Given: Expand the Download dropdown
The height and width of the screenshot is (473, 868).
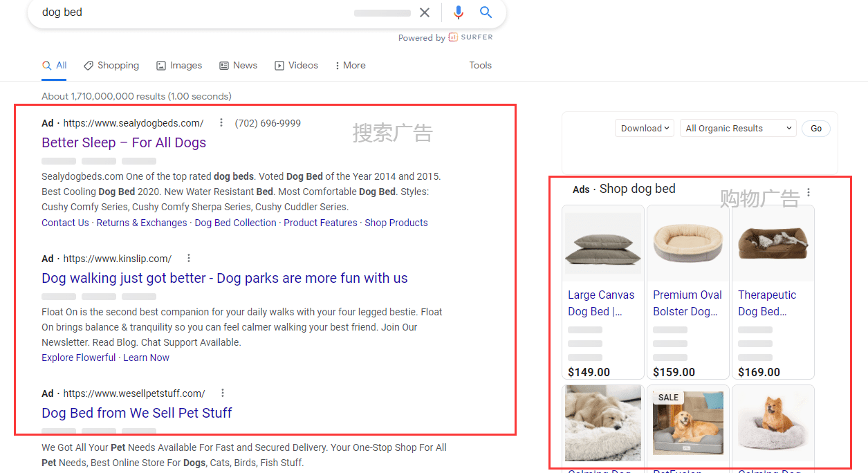Looking at the screenshot, I should [645, 128].
